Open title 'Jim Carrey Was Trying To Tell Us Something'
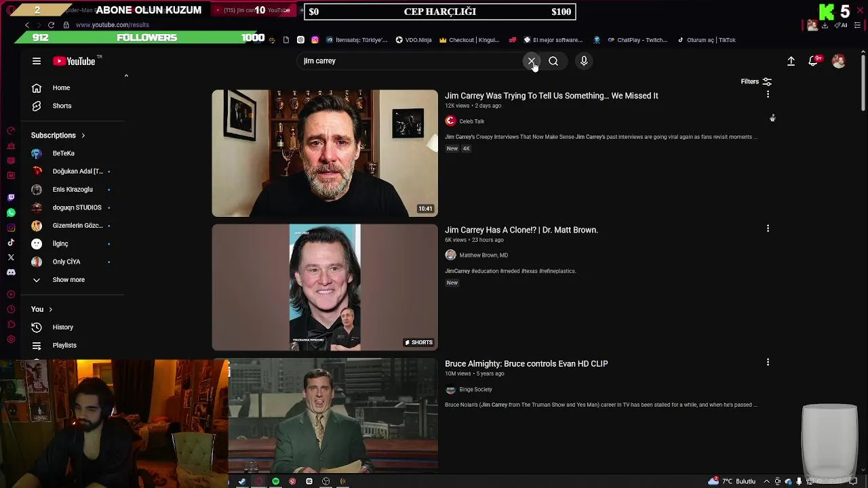 click(551, 96)
